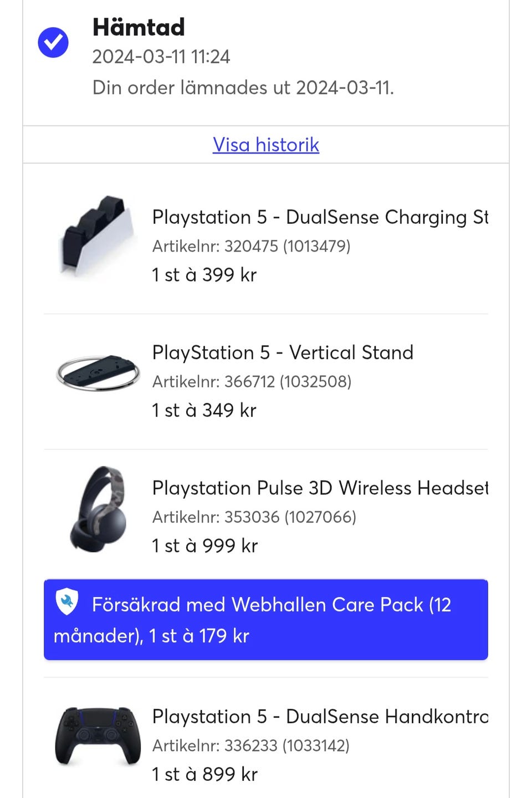Open PlayStation 5 Vertical Stand title
The width and height of the screenshot is (532, 798).
283,352
